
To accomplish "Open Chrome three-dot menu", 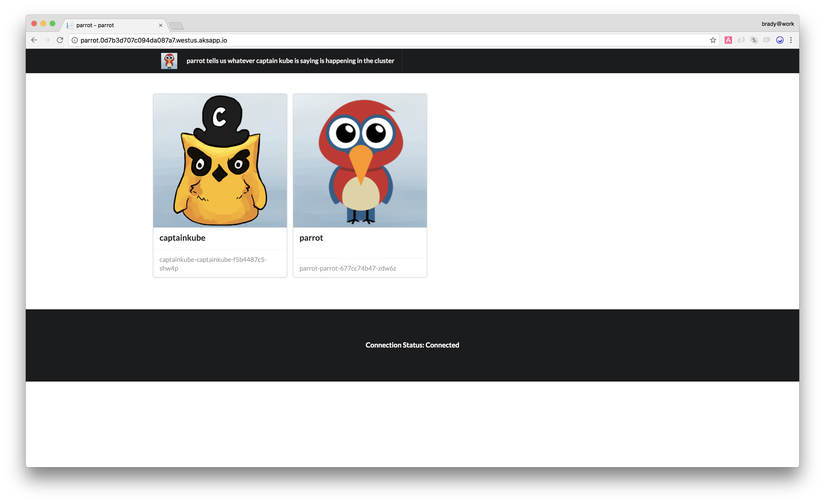I will (x=791, y=40).
